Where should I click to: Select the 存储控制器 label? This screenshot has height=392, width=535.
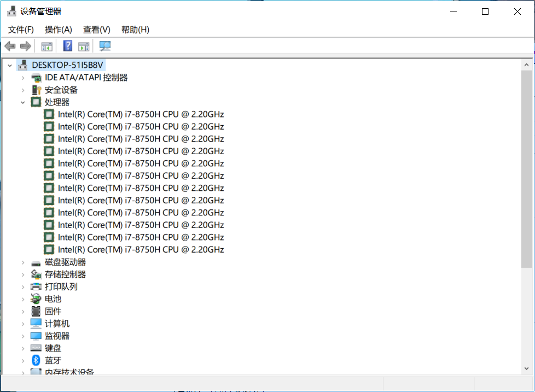(x=65, y=274)
